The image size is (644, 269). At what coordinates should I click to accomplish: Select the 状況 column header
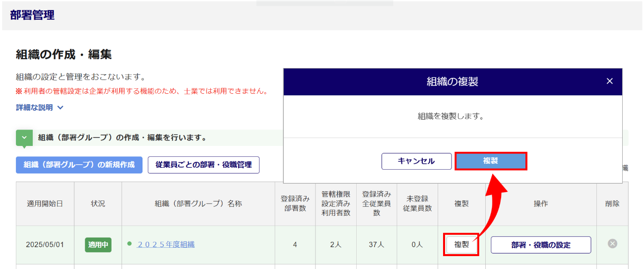[x=98, y=204]
